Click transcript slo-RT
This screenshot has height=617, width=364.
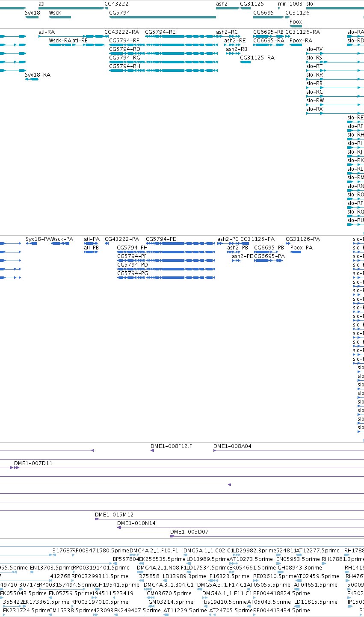tap(314, 66)
